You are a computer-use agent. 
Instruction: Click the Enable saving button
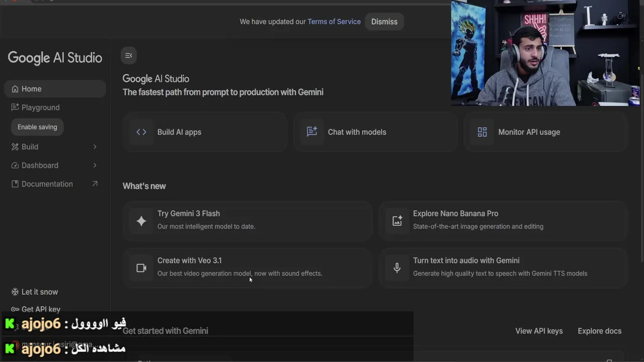pos(37,127)
